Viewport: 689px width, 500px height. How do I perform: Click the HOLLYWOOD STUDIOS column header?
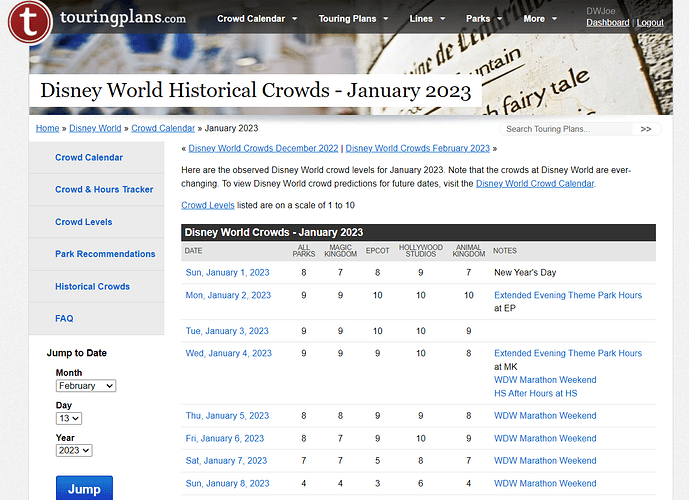pyautogui.click(x=421, y=251)
